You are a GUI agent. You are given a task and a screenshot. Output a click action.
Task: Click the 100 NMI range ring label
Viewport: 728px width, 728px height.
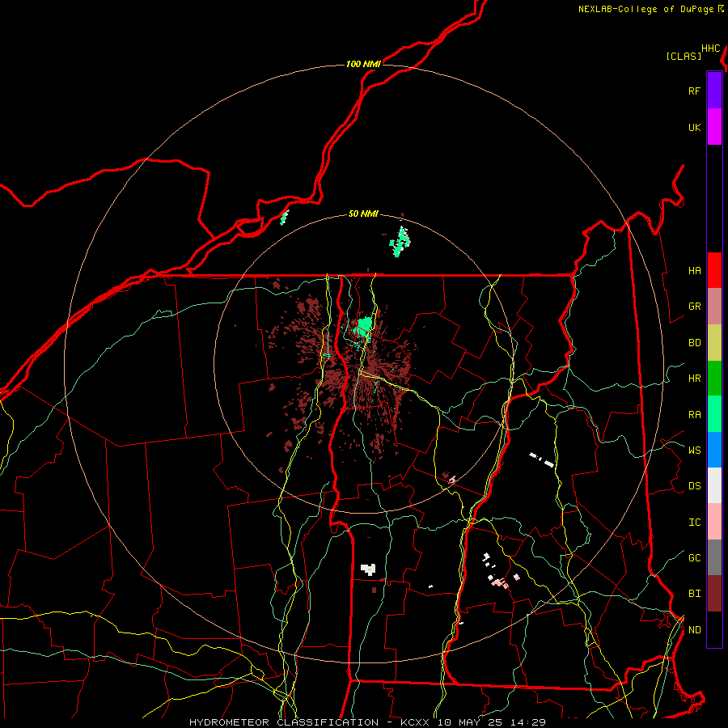(363, 64)
